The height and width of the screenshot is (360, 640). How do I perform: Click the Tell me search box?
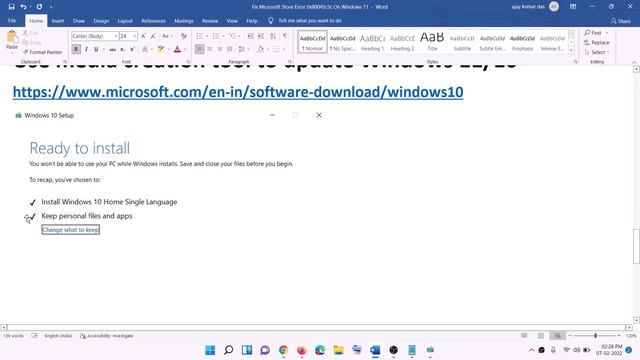(x=310, y=20)
